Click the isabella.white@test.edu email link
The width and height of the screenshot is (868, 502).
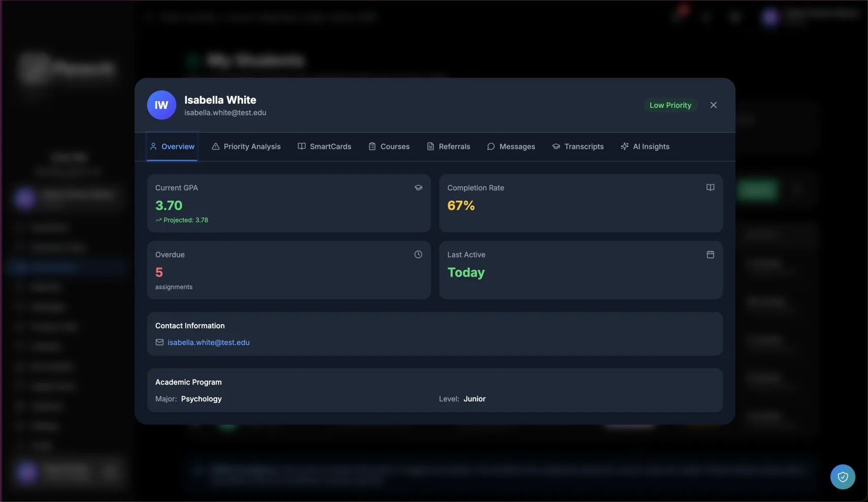point(209,342)
